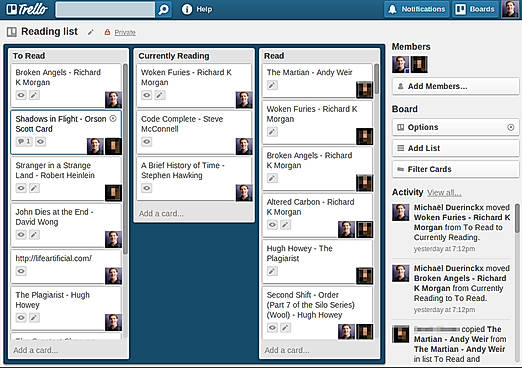Click Add a card in Currently Reading list
The width and height of the screenshot is (522, 368).
coord(161,213)
